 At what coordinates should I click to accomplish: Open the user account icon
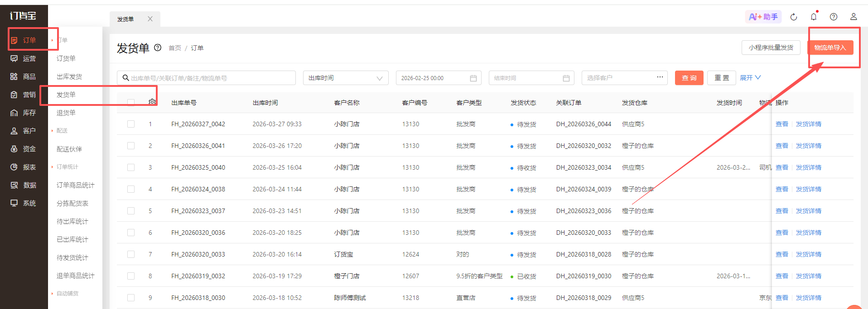coord(854,17)
